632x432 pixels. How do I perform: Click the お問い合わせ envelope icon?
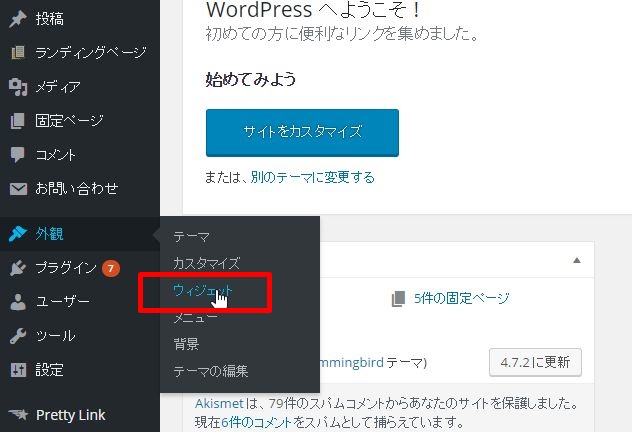pyautogui.click(x=18, y=189)
